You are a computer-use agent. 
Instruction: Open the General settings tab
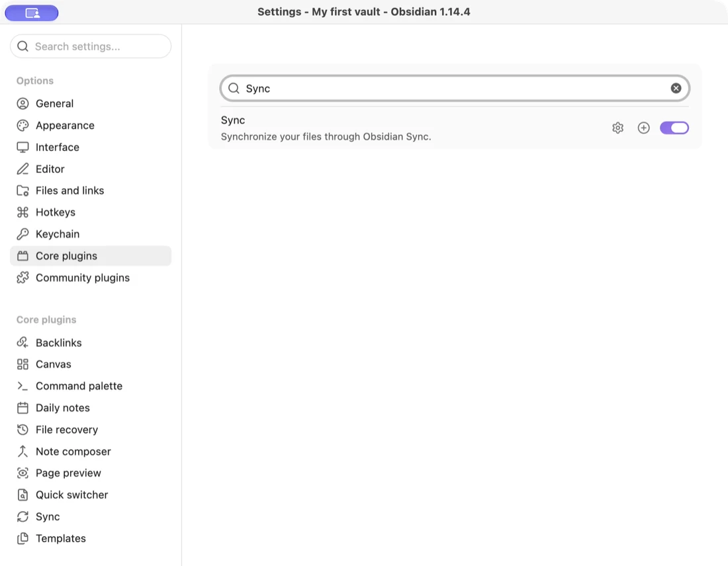click(x=91, y=103)
